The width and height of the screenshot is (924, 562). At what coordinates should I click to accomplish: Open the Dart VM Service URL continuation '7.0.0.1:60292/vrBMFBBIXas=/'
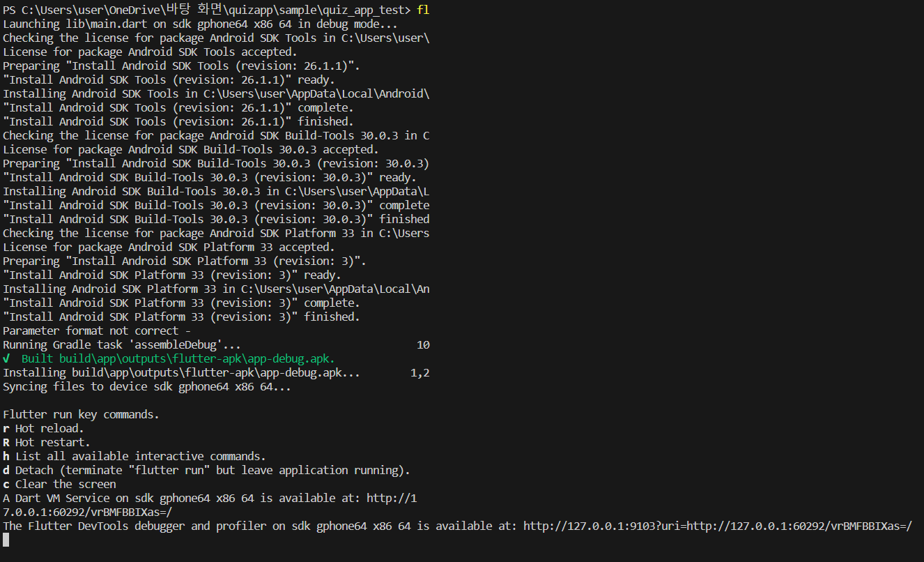[88, 512]
